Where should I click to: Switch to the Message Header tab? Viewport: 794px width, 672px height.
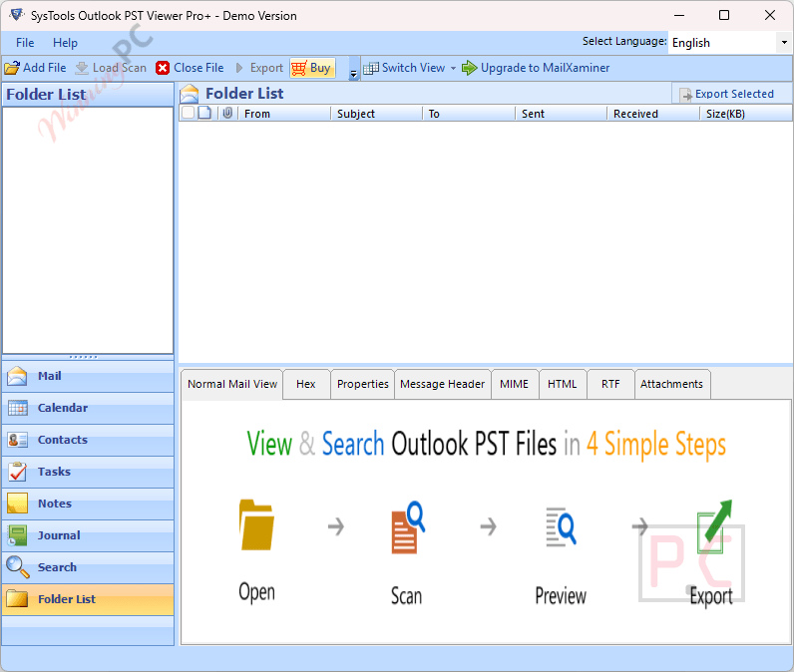443,385
